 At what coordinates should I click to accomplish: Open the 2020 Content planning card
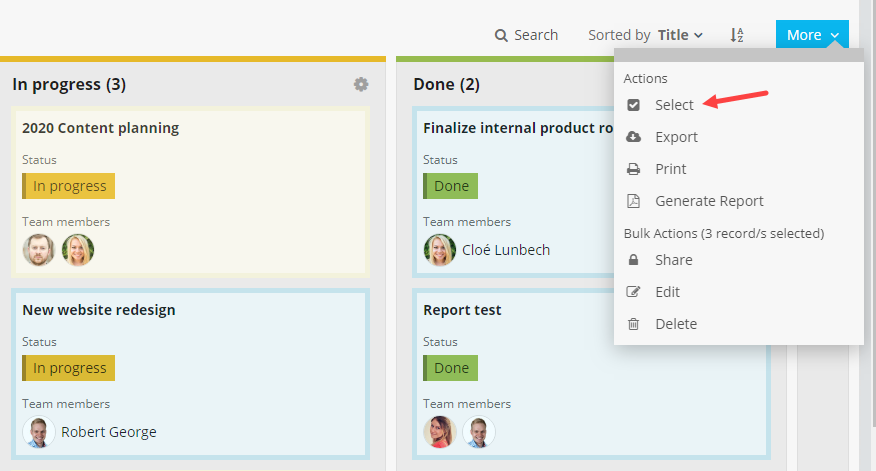100,128
